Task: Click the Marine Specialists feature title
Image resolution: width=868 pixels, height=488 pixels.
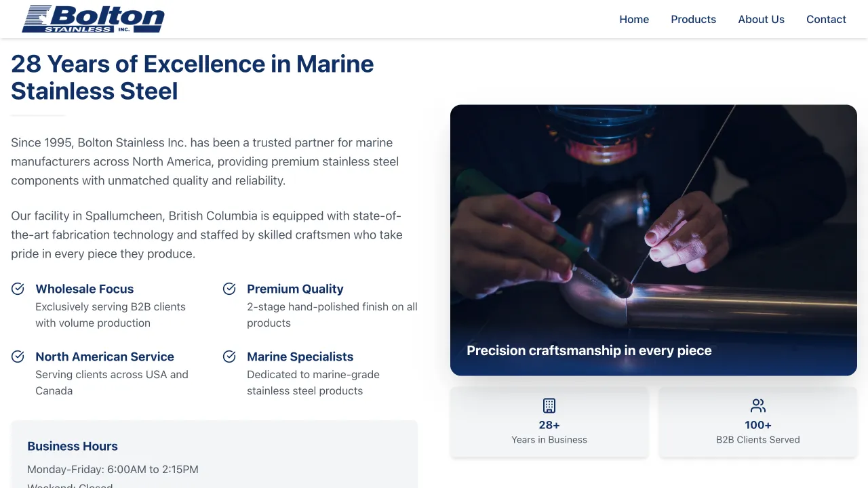Action: point(300,357)
